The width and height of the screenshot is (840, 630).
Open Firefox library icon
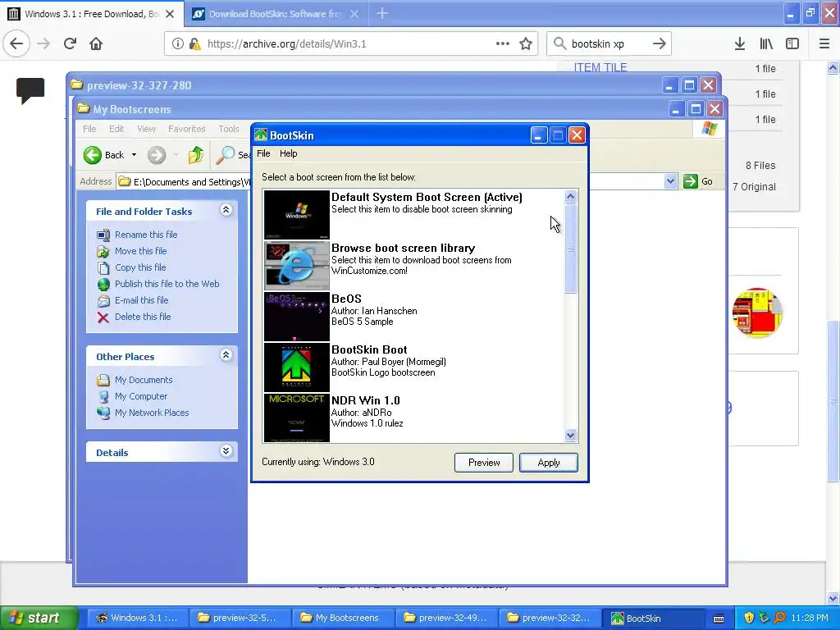(766, 43)
